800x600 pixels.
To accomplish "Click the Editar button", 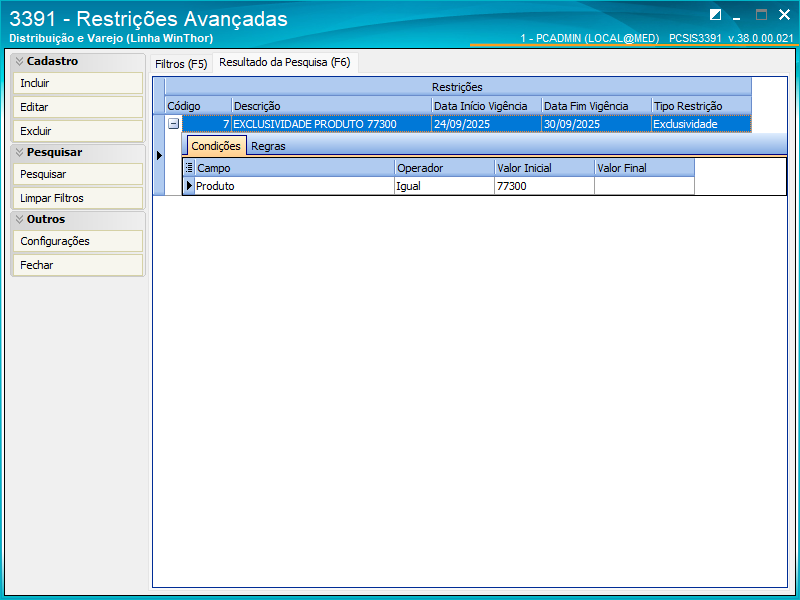I will 78,107.
